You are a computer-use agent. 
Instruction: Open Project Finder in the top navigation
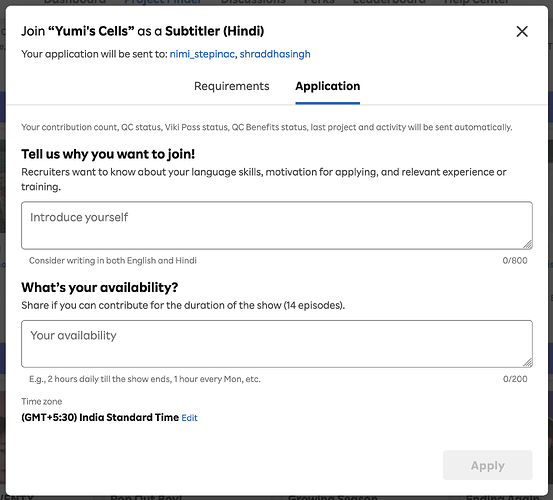163,2
